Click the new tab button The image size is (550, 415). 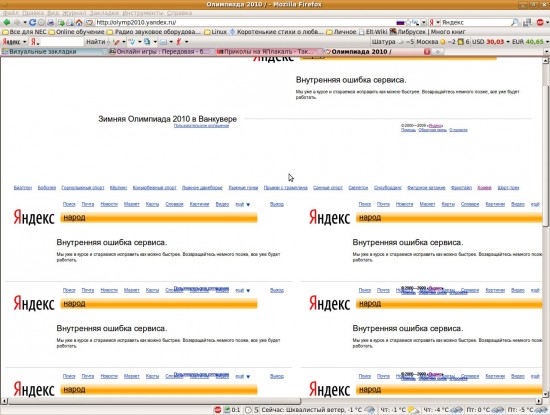coord(438,52)
